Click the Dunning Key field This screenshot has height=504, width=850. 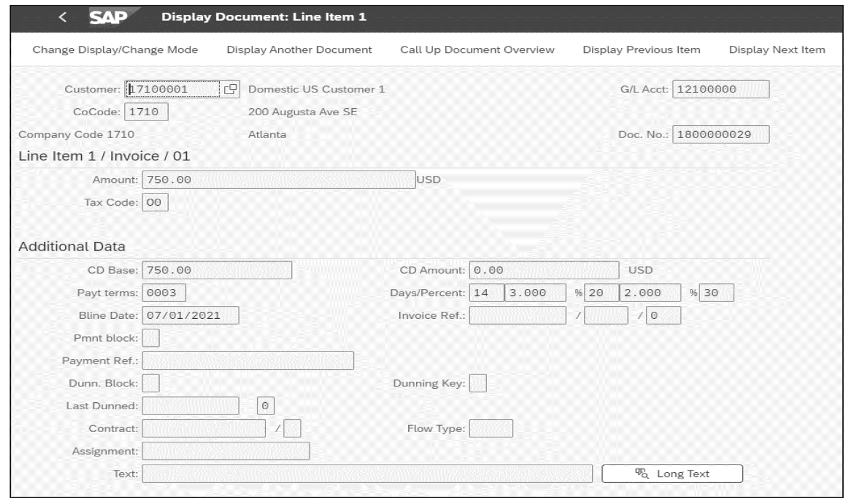click(477, 383)
